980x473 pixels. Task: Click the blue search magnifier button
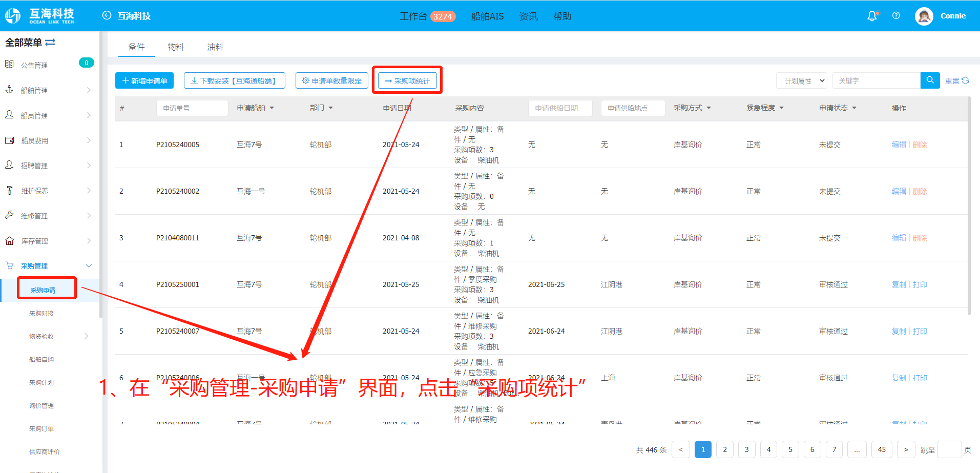930,80
